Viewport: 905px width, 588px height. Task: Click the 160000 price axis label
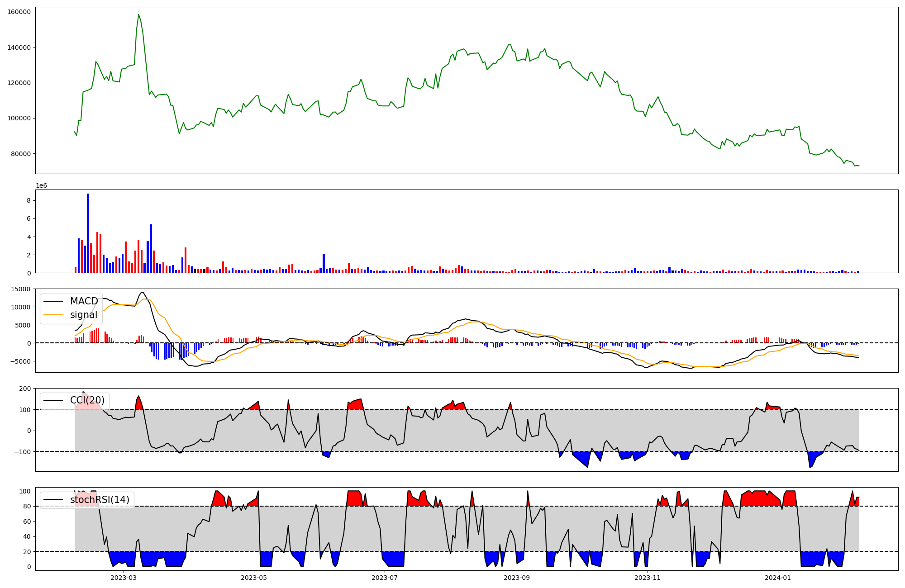pos(19,12)
